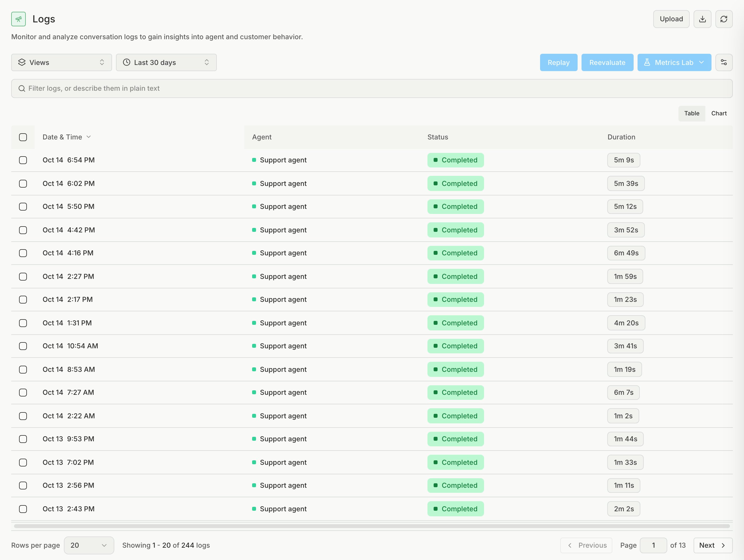Toggle the select-all header checkbox
The width and height of the screenshot is (744, 560).
pos(23,137)
